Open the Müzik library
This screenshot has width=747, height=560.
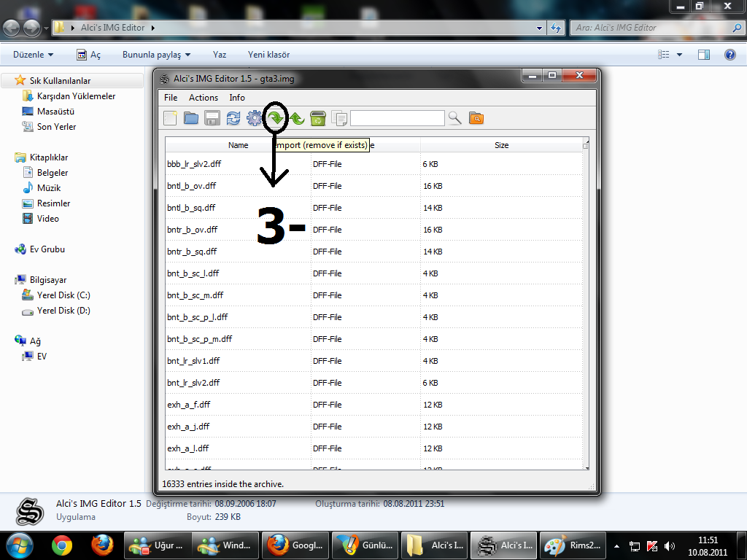click(x=49, y=188)
